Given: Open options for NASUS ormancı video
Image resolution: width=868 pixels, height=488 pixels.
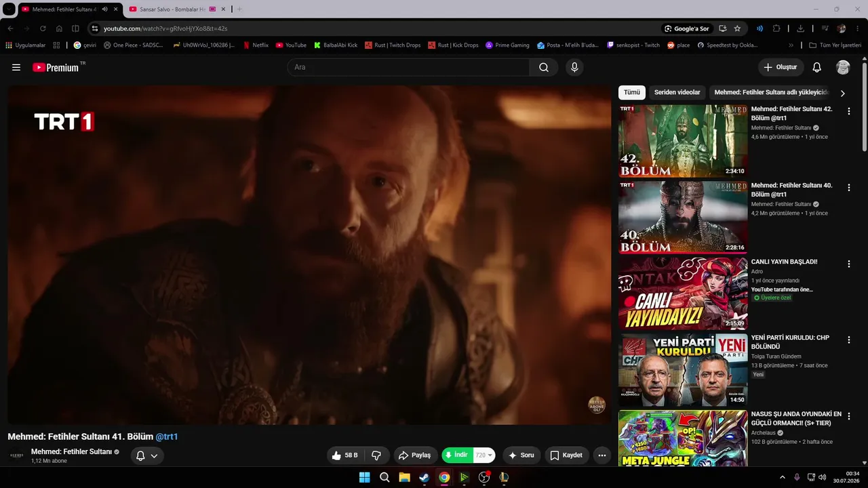Looking at the screenshot, I should (x=848, y=416).
